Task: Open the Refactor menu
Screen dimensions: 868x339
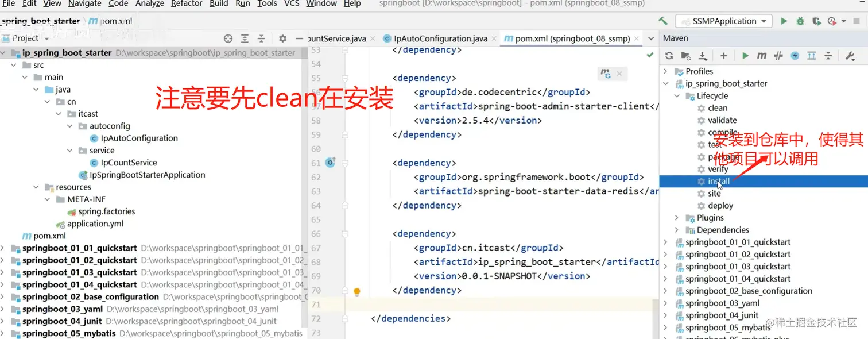Action: coord(187,3)
